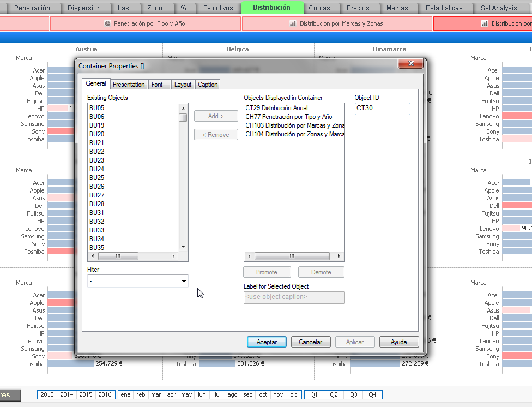Viewport: 532px width, 407px height.
Task: Open the Cuotas sheet tab
Action: tap(319, 8)
